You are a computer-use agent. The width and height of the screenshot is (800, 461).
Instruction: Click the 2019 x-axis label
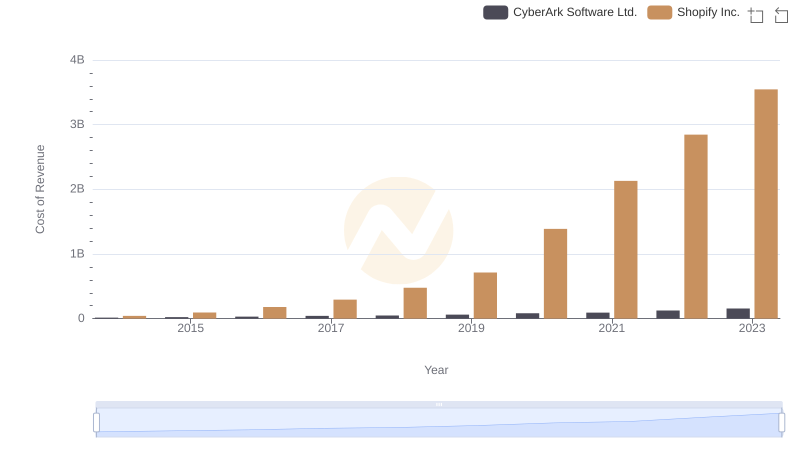[471, 328]
